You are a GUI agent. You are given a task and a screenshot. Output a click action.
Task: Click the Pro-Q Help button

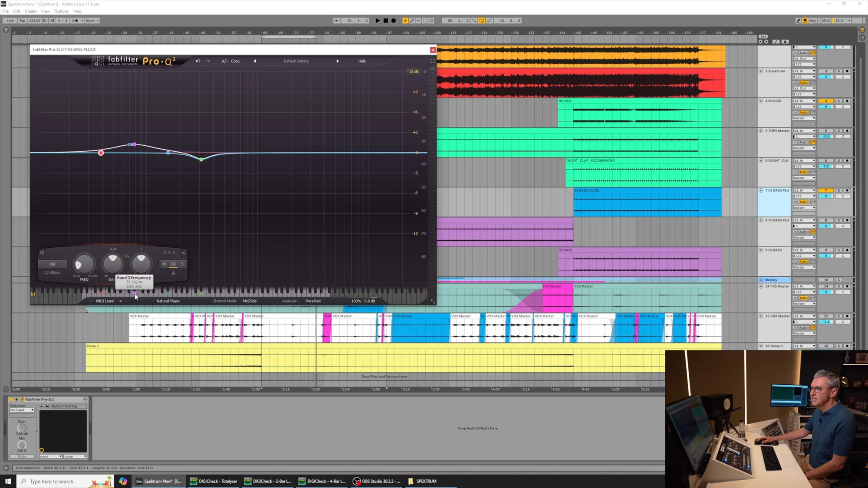coord(362,61)
